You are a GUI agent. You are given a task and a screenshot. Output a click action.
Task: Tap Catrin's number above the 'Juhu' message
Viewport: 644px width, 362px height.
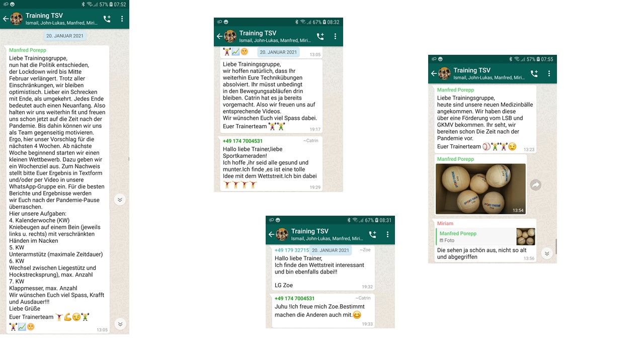[x=294, y=299]
